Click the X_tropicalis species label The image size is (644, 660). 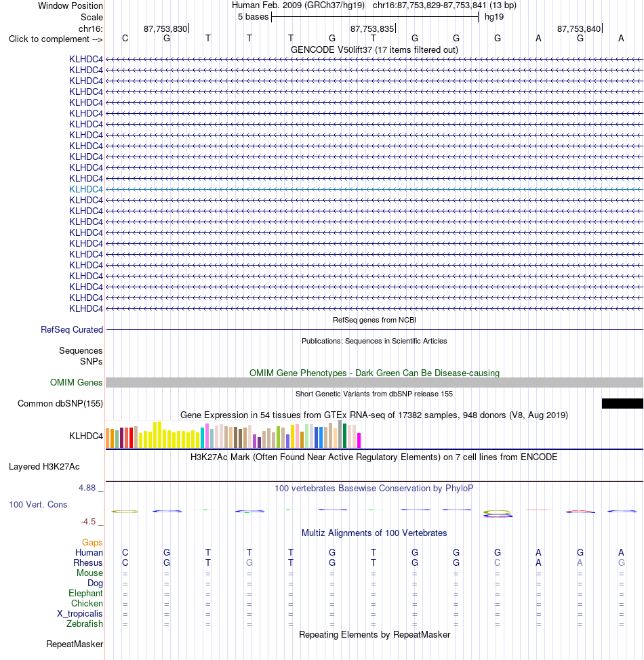point(80,613)
